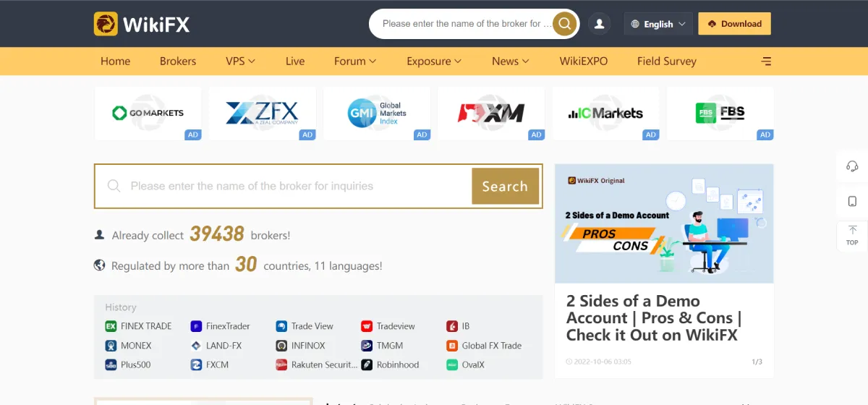Open the WikiEXPO menu item
This screenshot has height=405, width=868.
pyautogui.click(x=584, y=61)
